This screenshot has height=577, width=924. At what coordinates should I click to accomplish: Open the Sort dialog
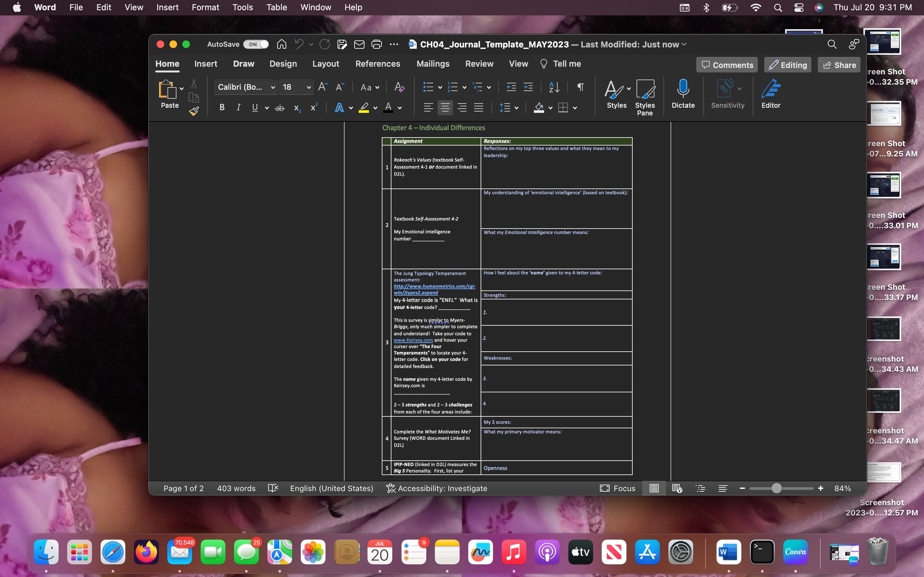click(554, 87)
